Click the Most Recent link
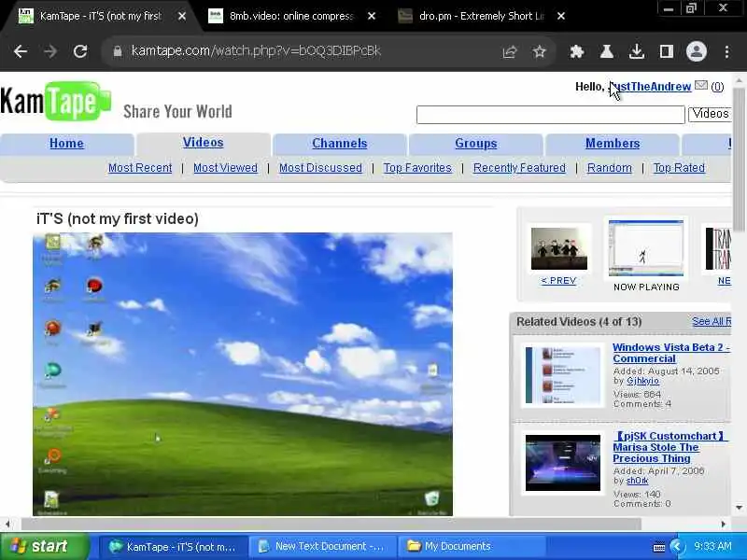 tap(140, 168)
